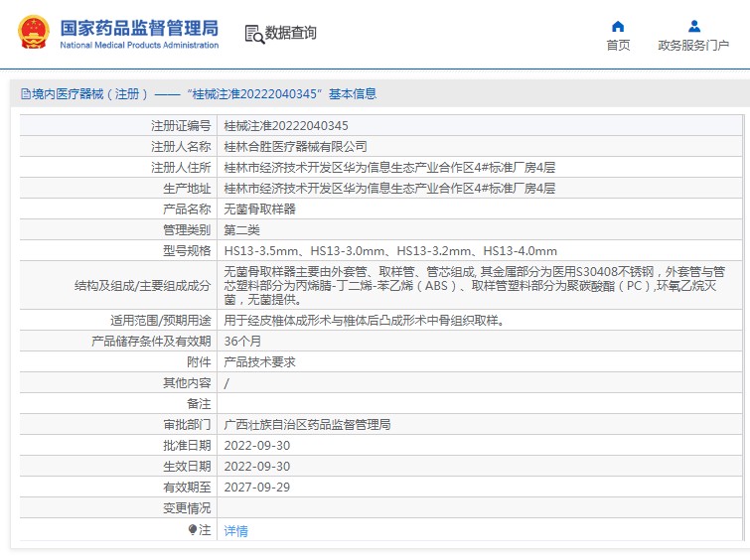Open the 数据查询 search icon
This screenshot has height=560, width=750.
pyautogui.click(x=254, y=34)
